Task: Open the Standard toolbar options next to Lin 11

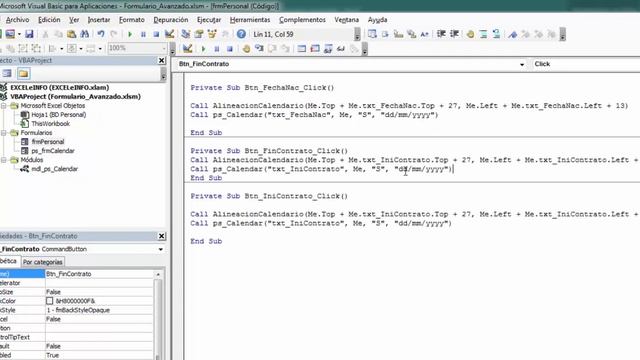Action: point(357,35)
